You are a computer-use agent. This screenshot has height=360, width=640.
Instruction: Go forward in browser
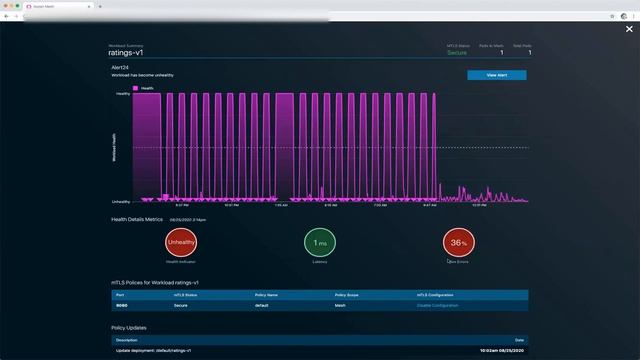[x=16, y=16]
